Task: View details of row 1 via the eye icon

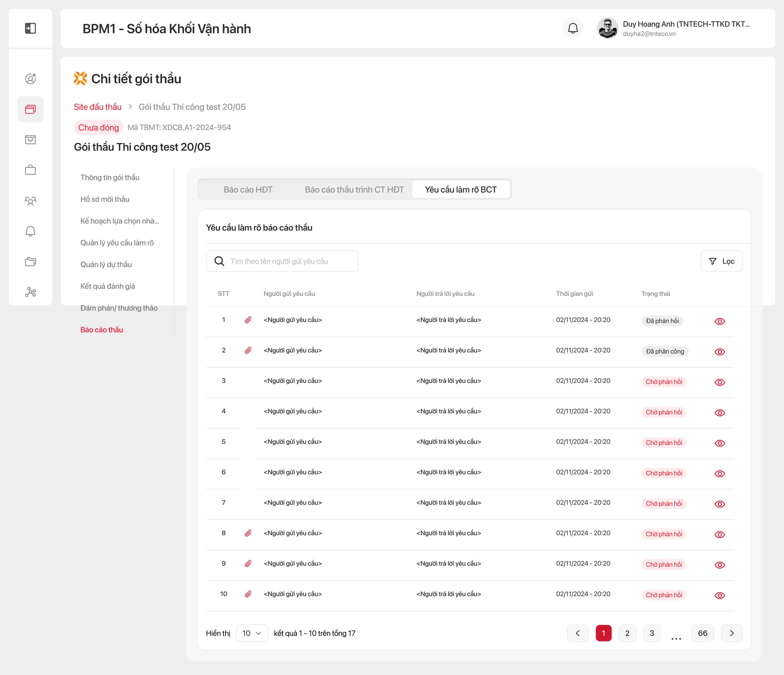Action: click(719, 321)
